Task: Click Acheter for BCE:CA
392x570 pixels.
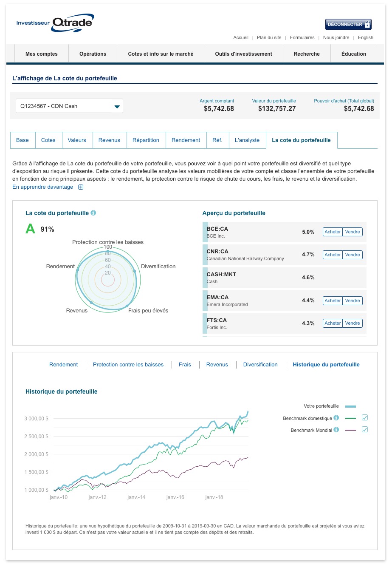Action: [x=333, y=232]
